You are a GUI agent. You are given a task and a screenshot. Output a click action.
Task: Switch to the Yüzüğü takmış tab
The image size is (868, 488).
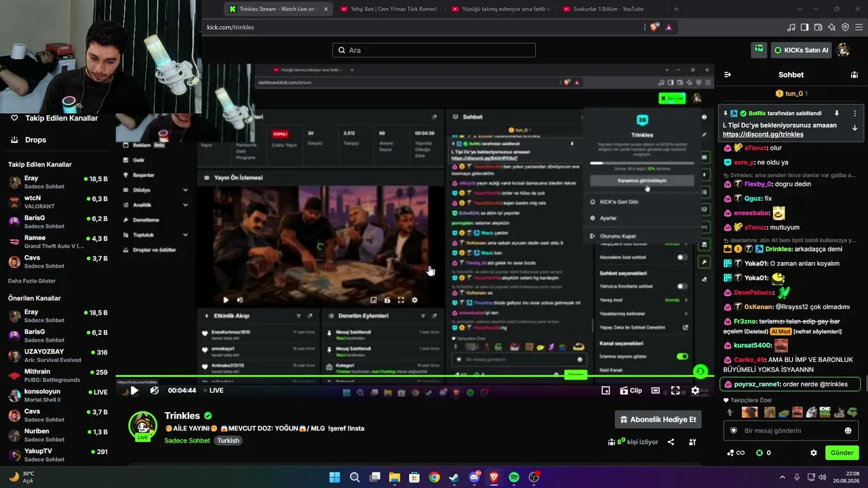[501, 9]
